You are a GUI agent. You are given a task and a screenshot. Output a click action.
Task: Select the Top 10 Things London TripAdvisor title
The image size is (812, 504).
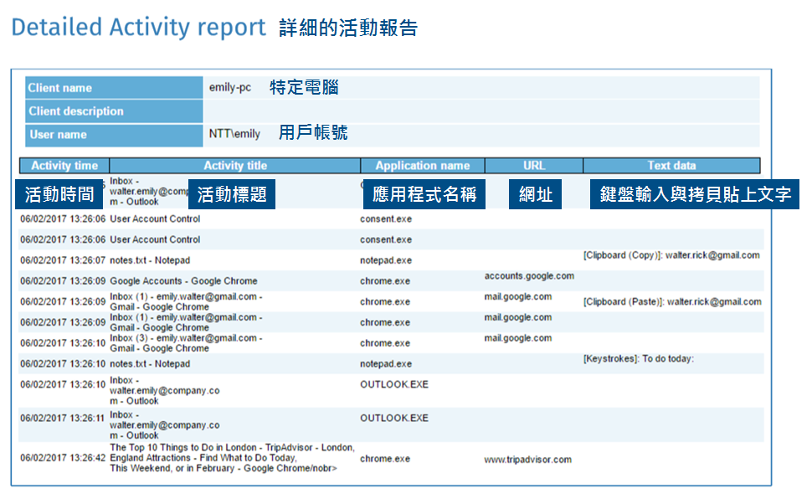tap(232, 458)
